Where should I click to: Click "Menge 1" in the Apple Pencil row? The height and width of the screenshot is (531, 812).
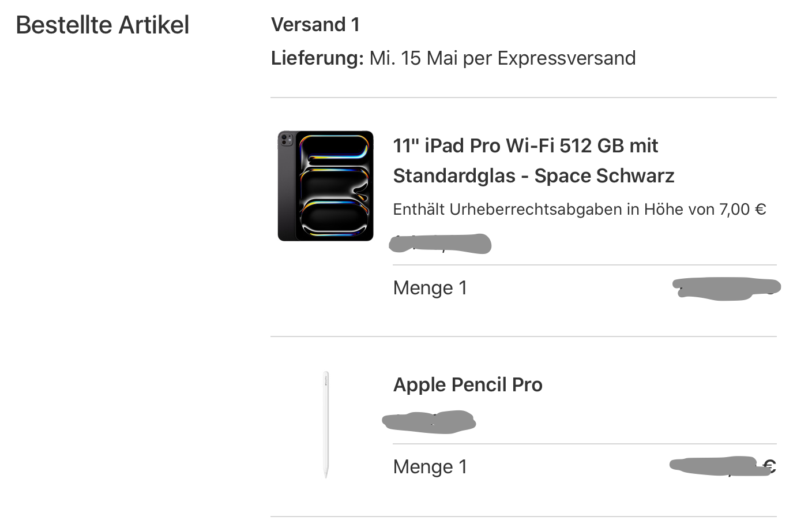pos(430,467)
